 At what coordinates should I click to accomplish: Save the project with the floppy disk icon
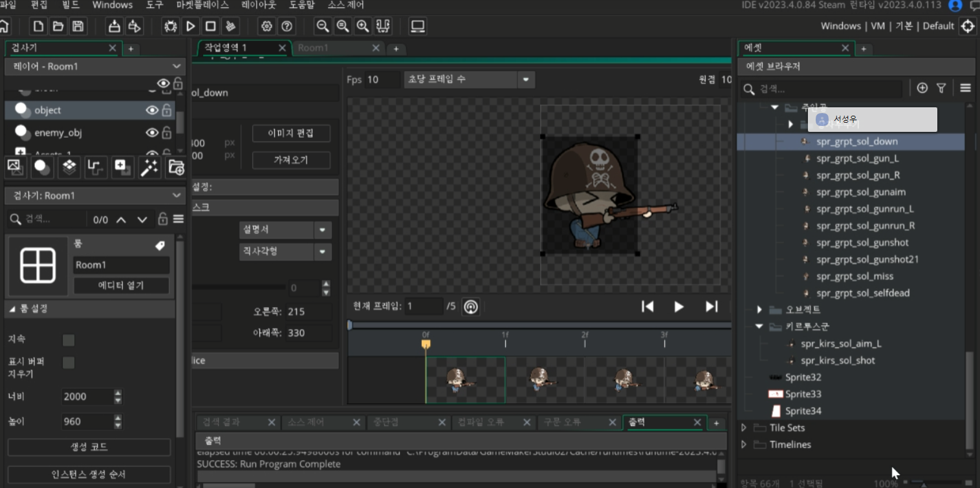pyautogui.click(x=78, y=27)
